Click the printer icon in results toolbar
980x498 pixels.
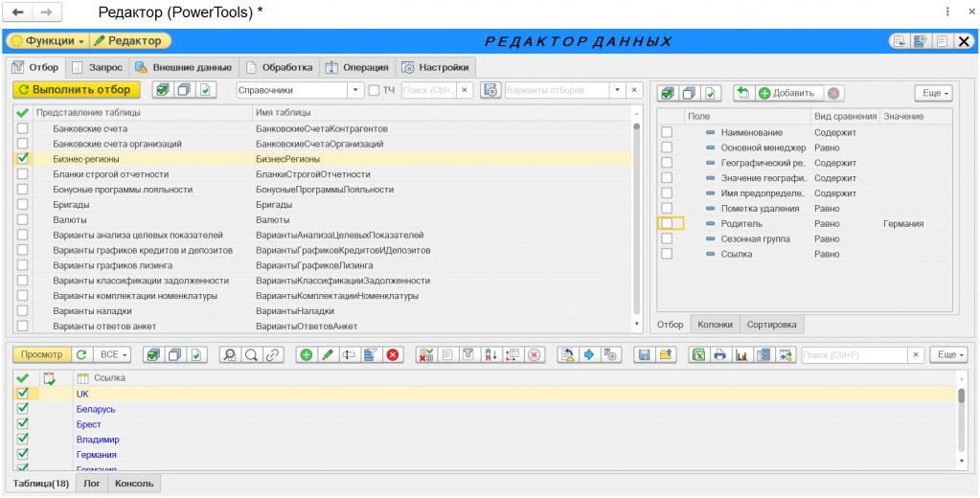718,354
